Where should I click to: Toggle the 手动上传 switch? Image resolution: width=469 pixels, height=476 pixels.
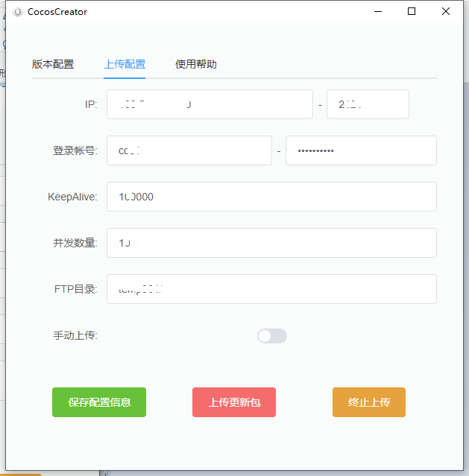(272, 336)
